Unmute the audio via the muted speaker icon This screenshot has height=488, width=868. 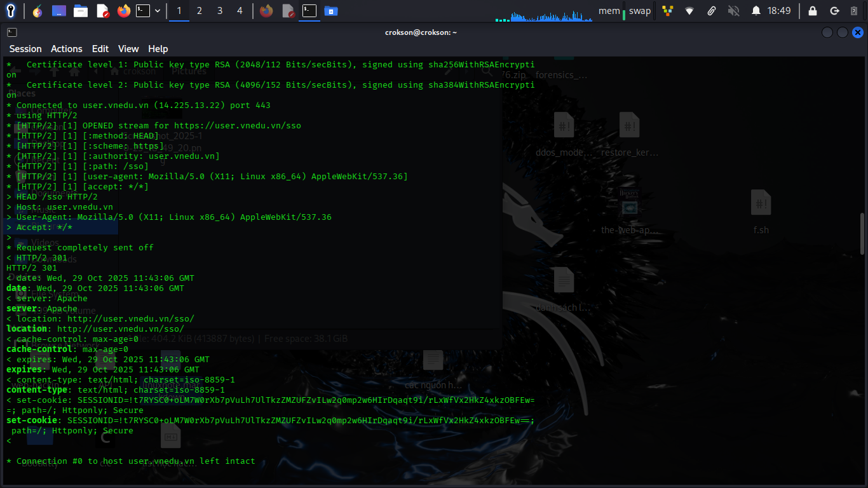734,11
